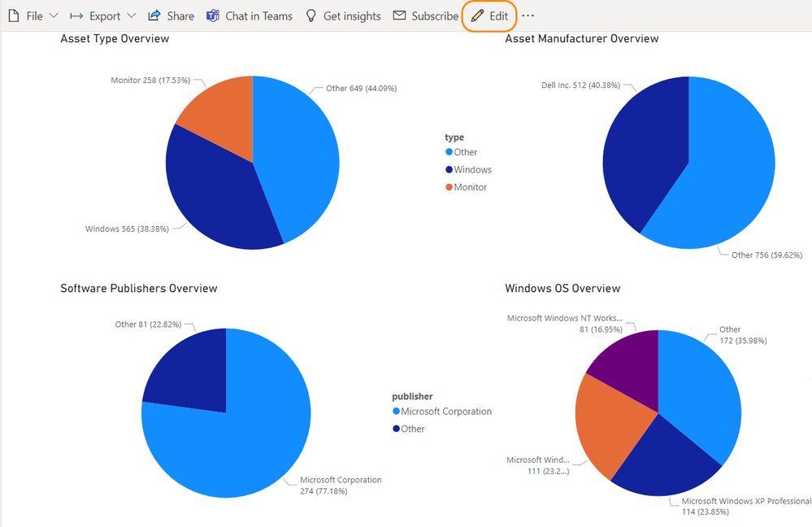Click the Share arrow icon

(154, 15)
